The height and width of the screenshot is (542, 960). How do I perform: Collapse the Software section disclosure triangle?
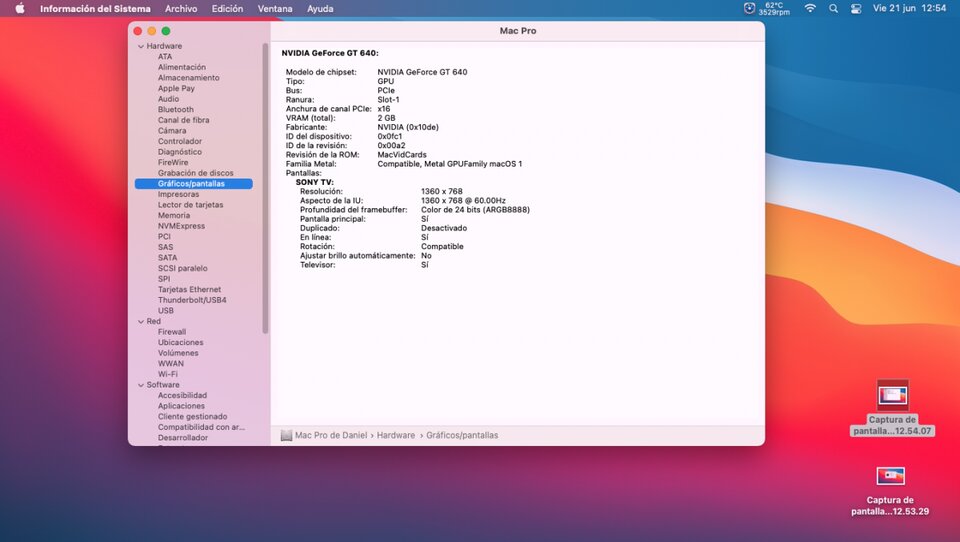click(x=141, y=385)
